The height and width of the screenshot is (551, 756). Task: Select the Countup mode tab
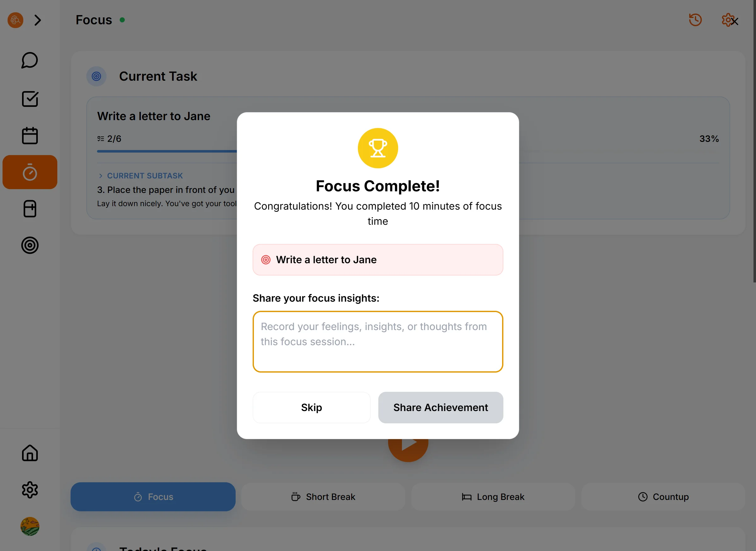[x=663, y=497]
